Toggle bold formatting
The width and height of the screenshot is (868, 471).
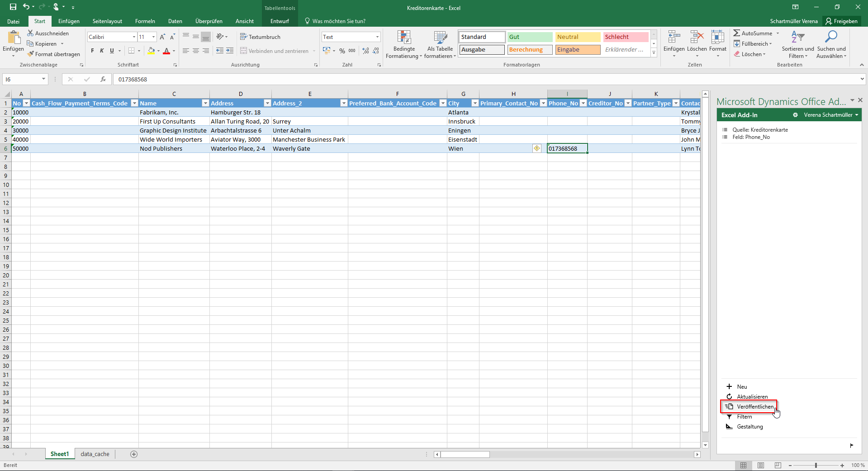pyautogui.click(x=92, y=51)
